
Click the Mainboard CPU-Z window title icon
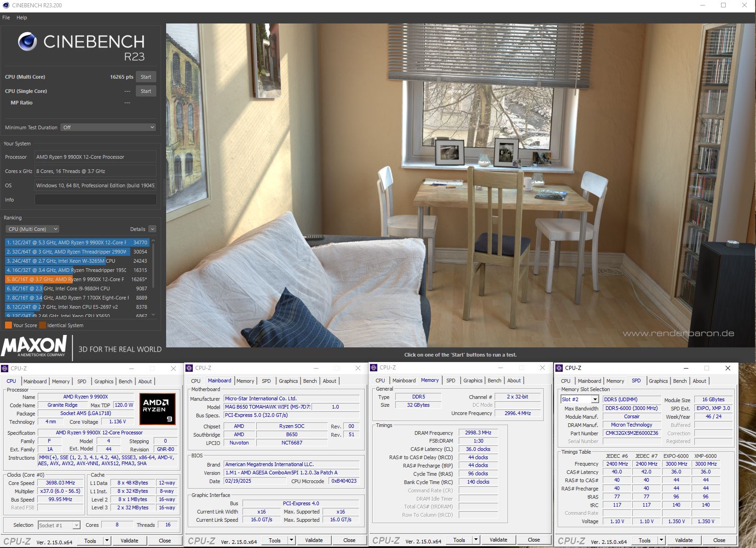(189, 368)
